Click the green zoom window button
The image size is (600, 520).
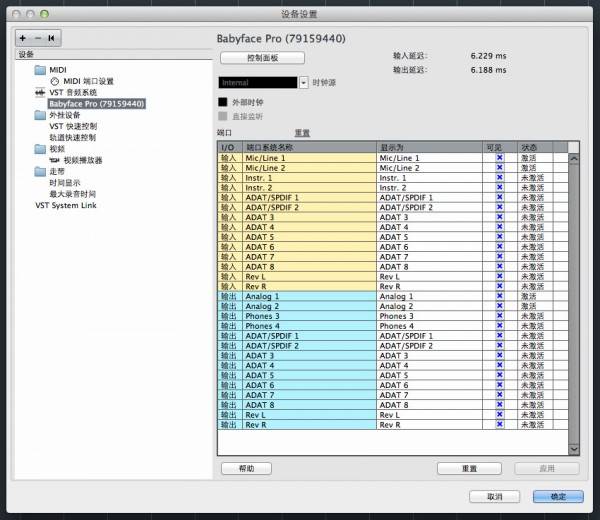[44, 14]
